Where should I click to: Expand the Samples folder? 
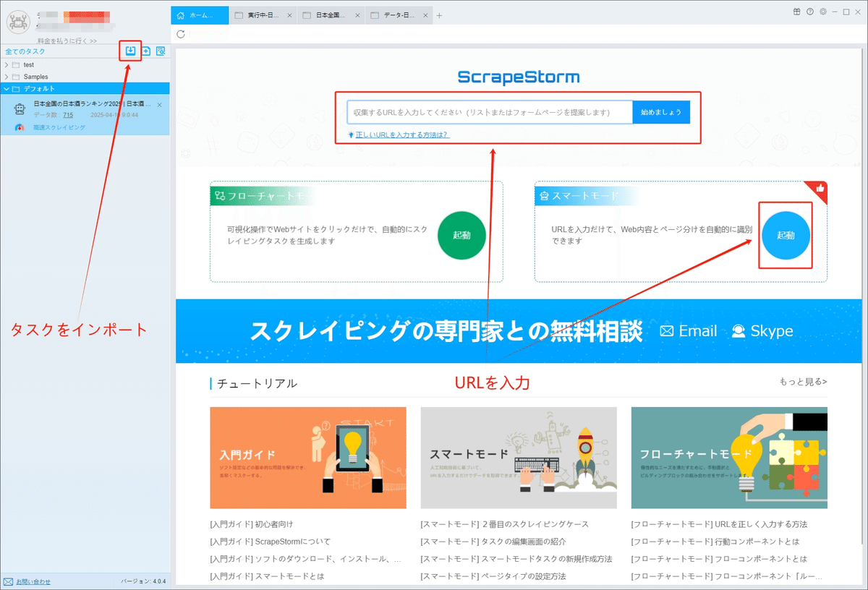7,77
